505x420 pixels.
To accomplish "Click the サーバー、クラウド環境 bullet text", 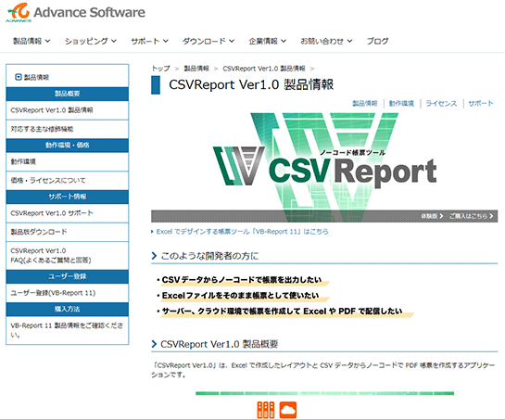I will point(282,311).
